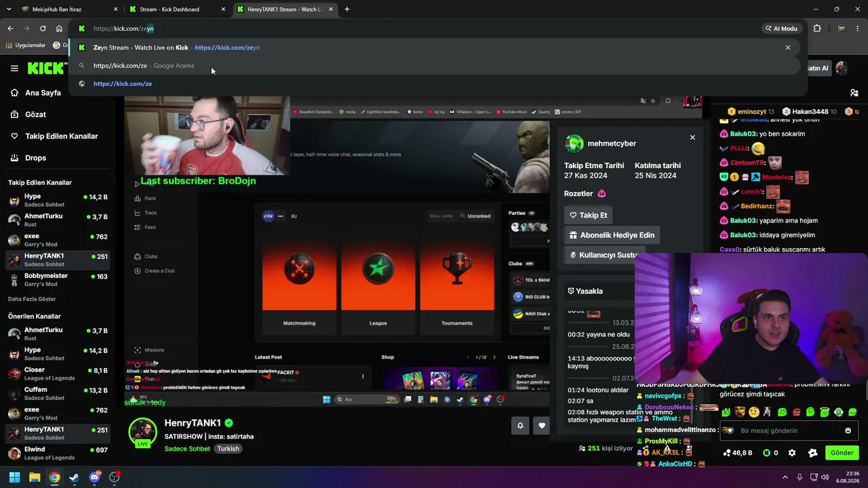
Task: Select https://kick.com/ze URL suggestion
Action: tap(434, 83)
